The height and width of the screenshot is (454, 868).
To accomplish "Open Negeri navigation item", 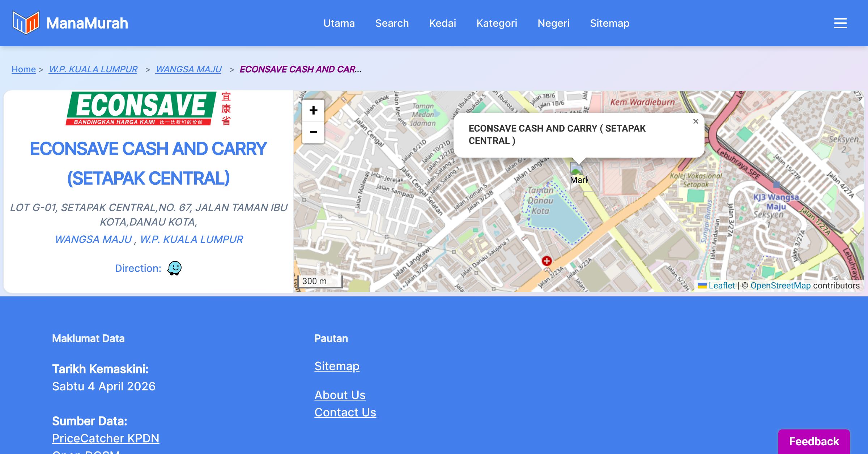I will pos(553,23).
